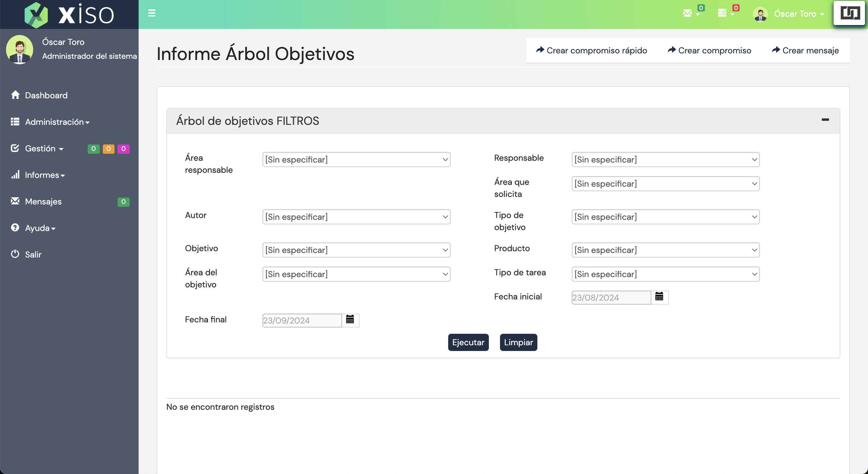Click the calendar icon for Fecha inicial
The width and height of the screenshot is (868, 474).
(659, 297)
